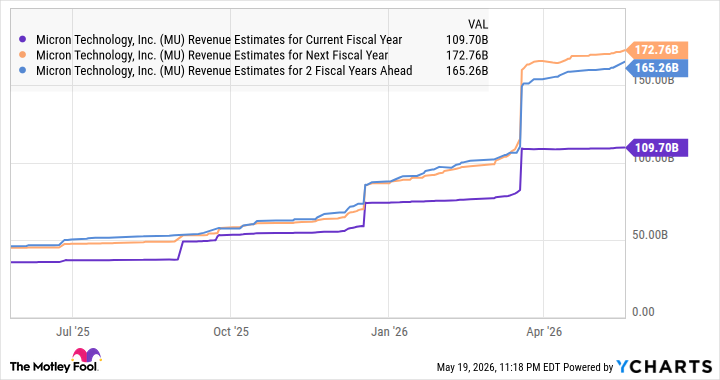Select the 'Revenue Estimates for Next Fiscal Year' legend label
Image resolution: width=720 pixels, height=380 pixels.
212,56
